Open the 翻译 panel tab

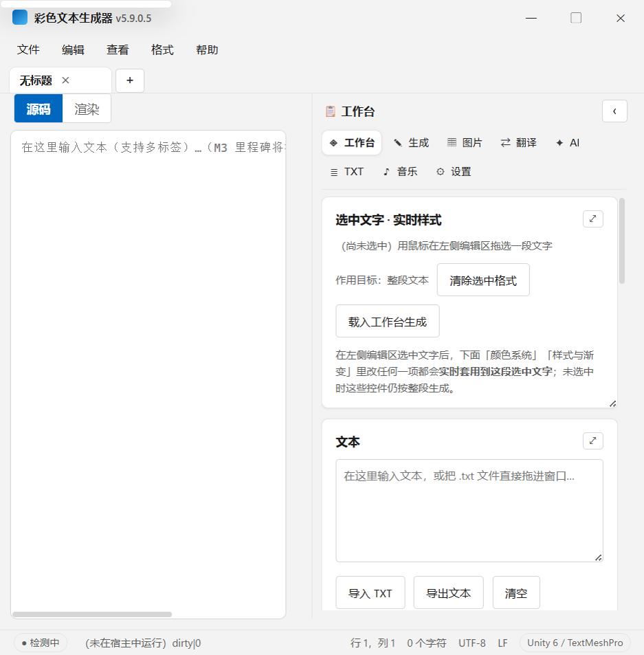[x=519, y=143]
